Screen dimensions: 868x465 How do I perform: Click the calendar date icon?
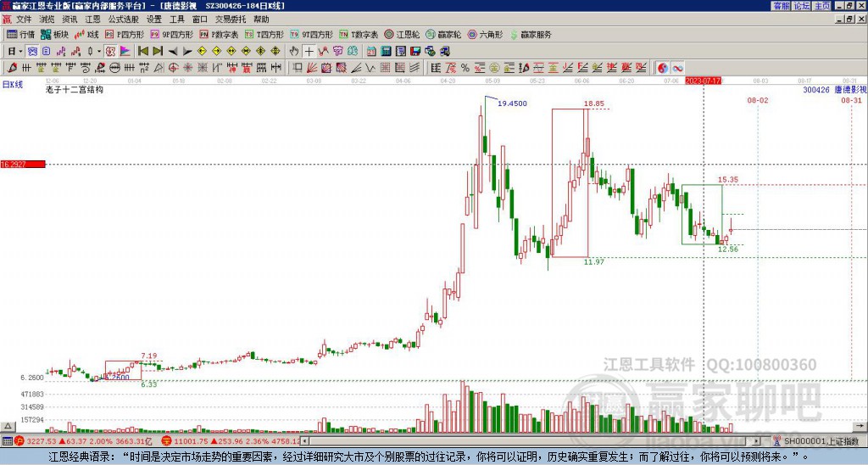pos(371,52)
